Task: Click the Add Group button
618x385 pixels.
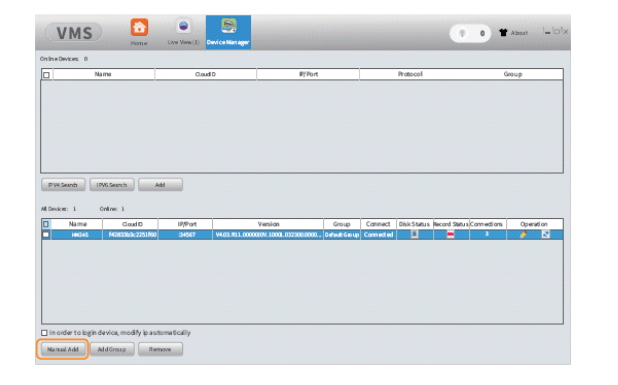Action: tap(112, 349)
